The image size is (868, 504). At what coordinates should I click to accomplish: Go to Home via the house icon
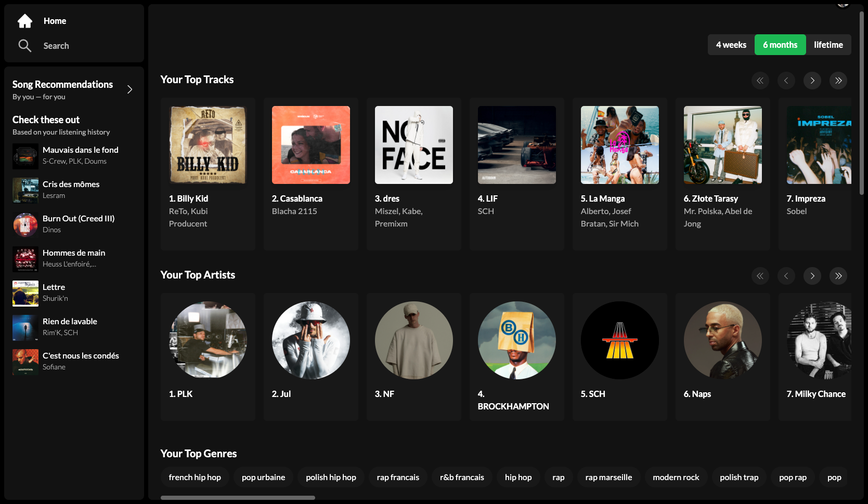coord(25,21)
